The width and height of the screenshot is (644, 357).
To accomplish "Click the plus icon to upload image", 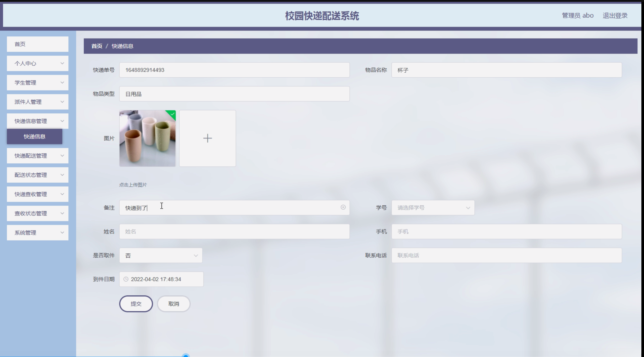I will point(207,138).
